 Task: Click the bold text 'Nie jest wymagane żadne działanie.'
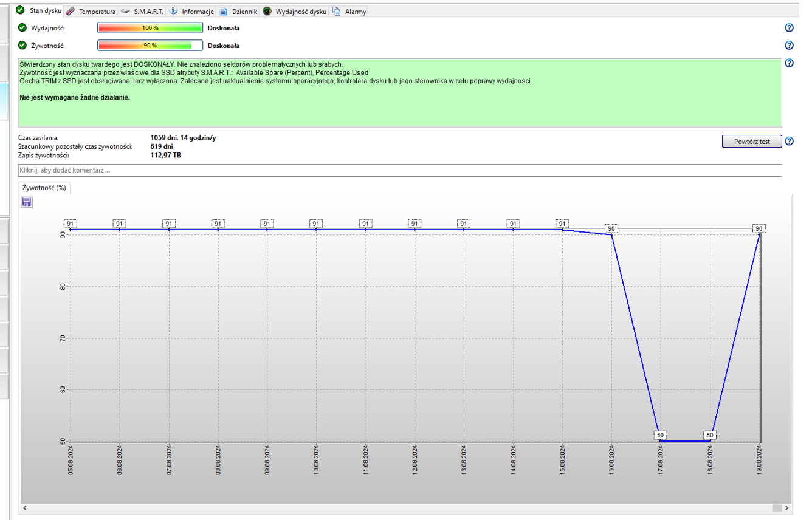tap(75, 97)
